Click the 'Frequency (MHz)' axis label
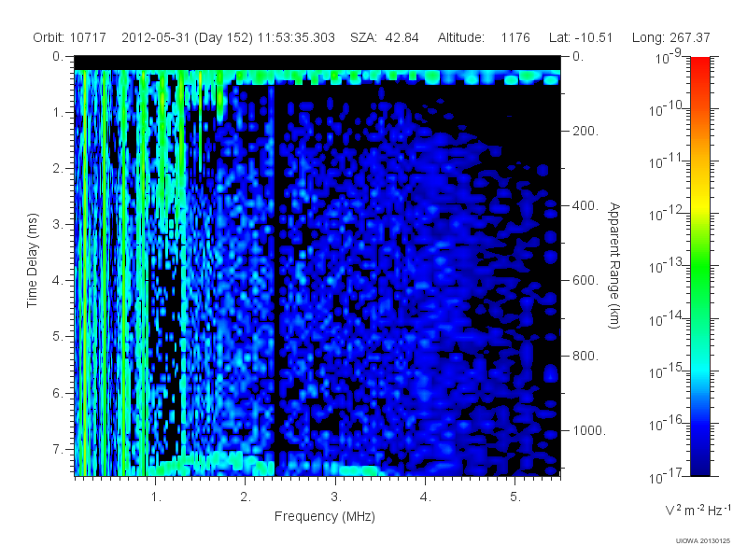This screenshot has height=560, width=747. click(x=325, y=516)
